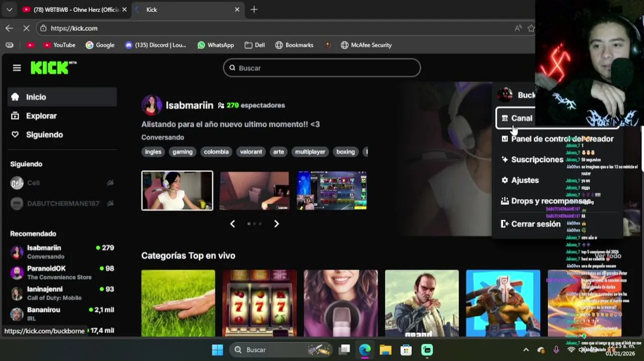Click Isabmariin featured avatar
Image resolution: width=644 pixels, height=361 pixels.
[151, 105]
